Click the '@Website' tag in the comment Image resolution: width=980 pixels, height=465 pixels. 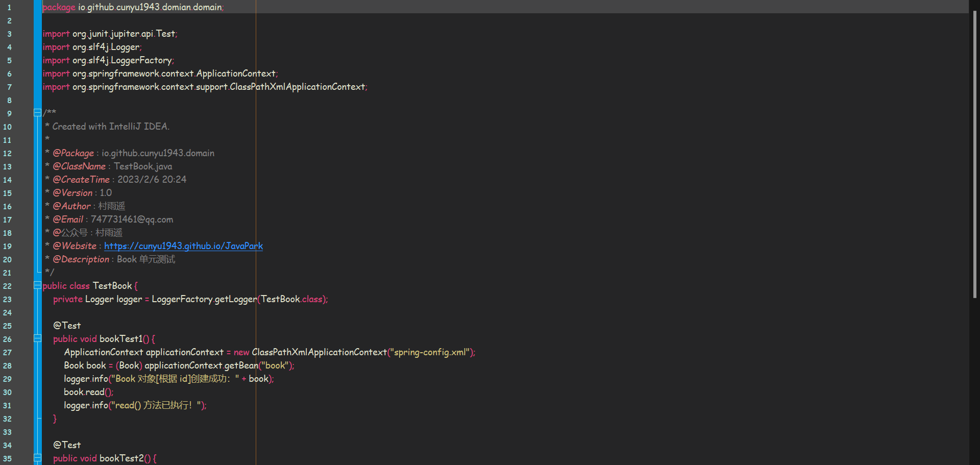click(75, 246)
